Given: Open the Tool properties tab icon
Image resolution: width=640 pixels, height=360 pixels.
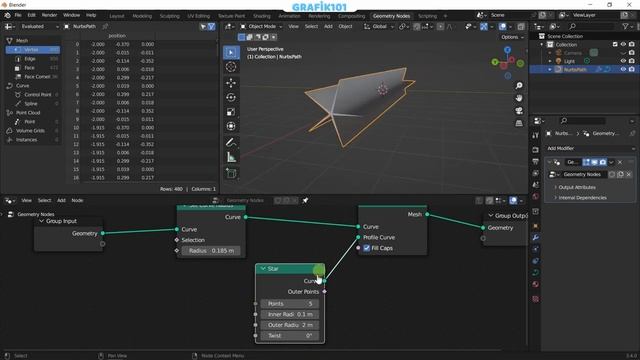Looking at the screenshot, I should (x=536, y=135).
